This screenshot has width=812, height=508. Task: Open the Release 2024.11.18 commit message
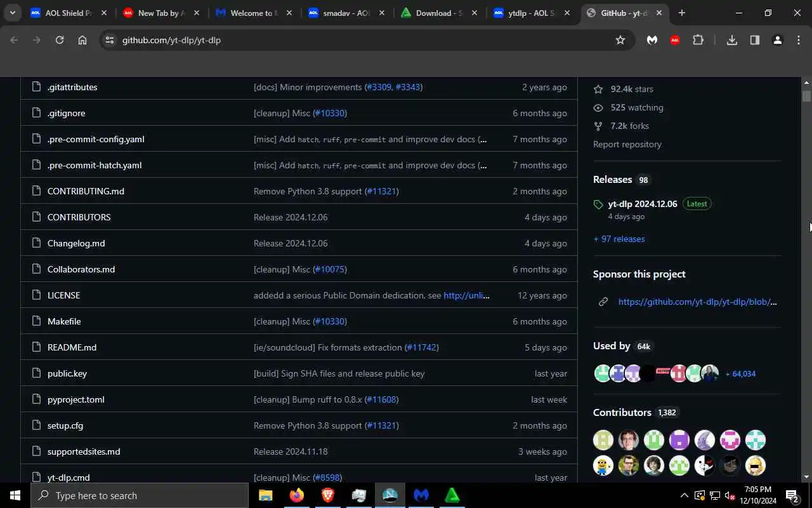coord(291,451)
